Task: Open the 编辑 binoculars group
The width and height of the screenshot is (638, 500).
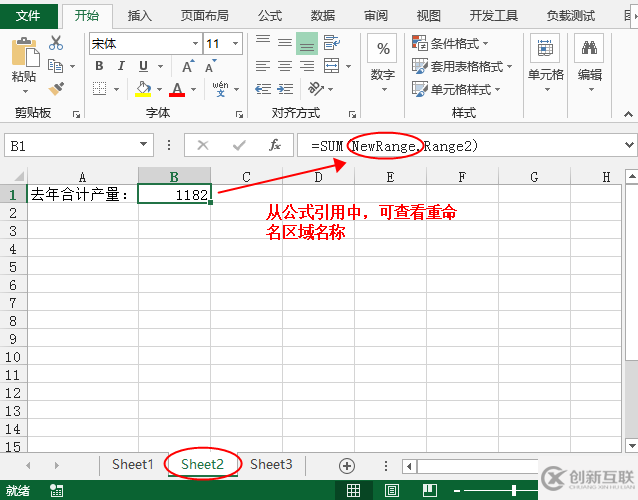Action: click(x=589, y=64)
